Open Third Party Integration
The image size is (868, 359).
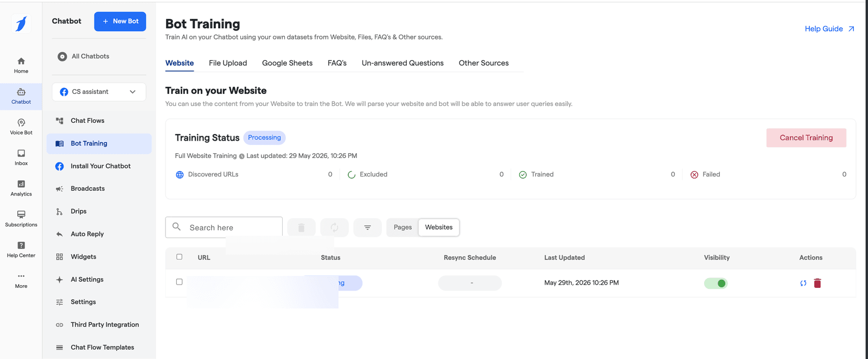point(99,325)
